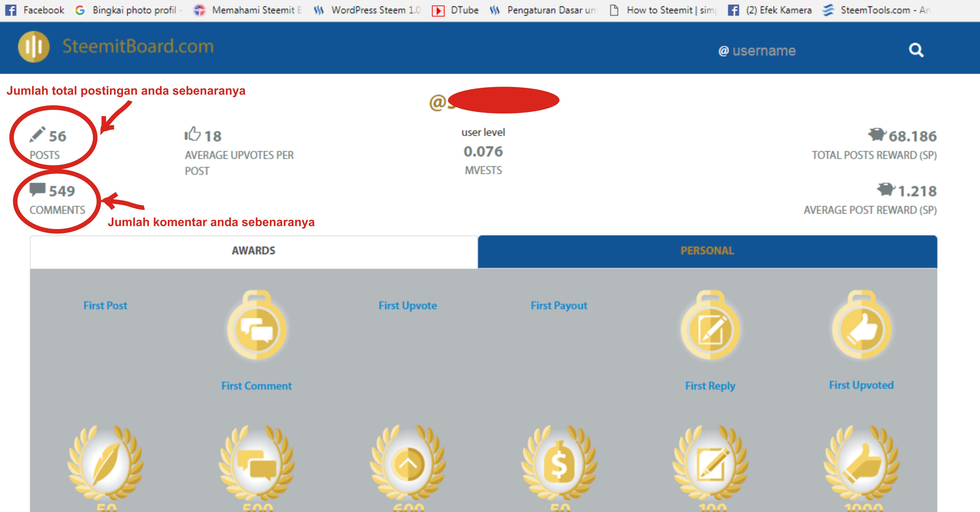
Task: Click the thumbs-up laurel badge for 1000
Action: click(x=862, y=463)
